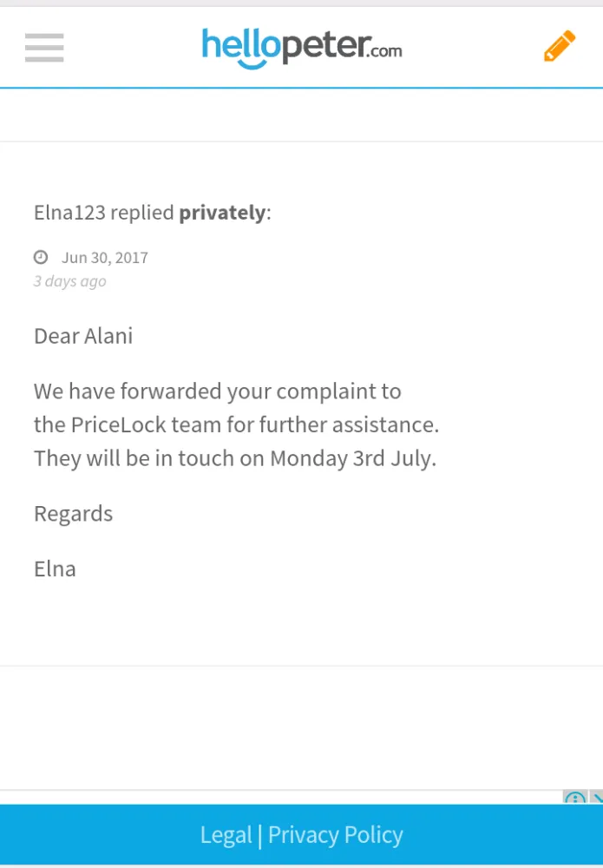Click the Elna123 username

(x=69, y=213)
